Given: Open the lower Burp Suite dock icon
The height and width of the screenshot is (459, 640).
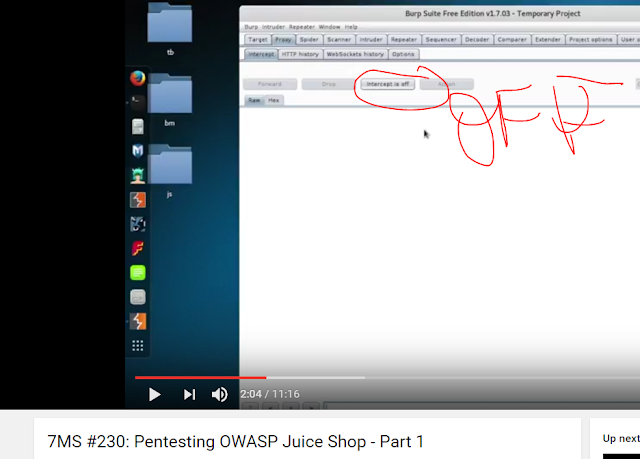Looking at the screenshot, I should (x=138, y=322).
